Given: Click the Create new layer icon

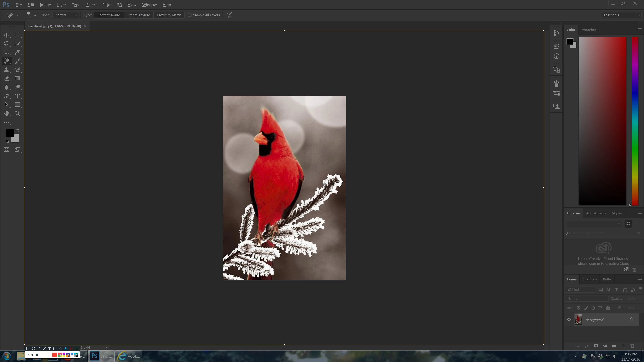Looking at the screenshot, I should pos(623,346).
